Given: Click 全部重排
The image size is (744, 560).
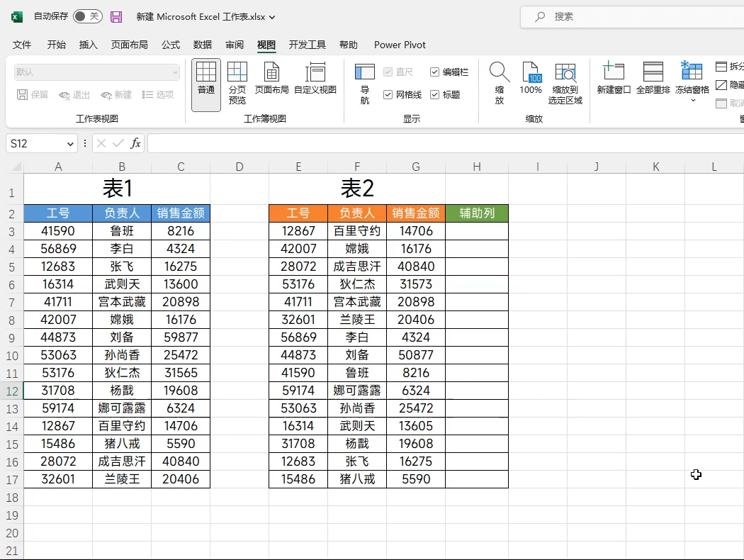Looking at the screenshot, I should 653,78.
